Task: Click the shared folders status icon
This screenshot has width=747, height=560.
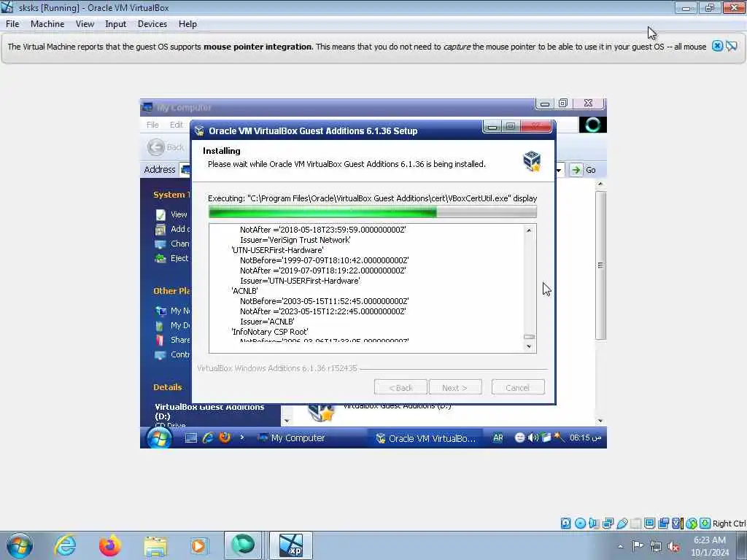Action: pyautogui.click(x=635, y=524)
